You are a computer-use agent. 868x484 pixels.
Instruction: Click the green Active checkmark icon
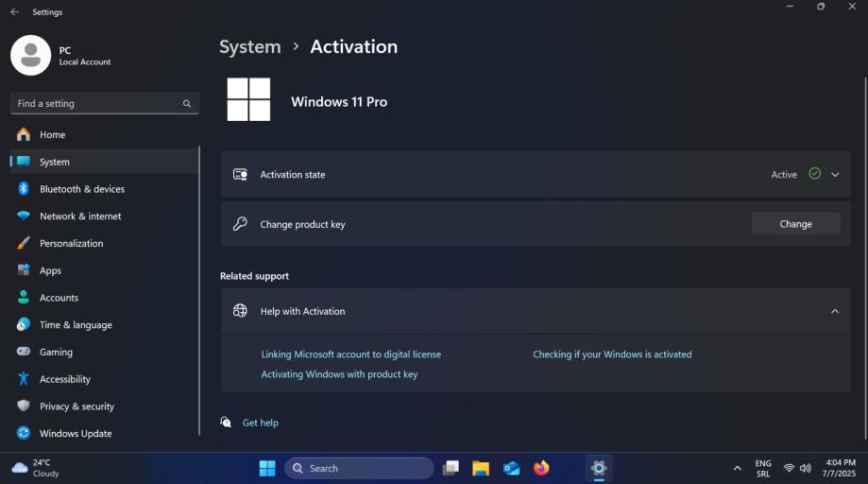(x=814, y=174)
